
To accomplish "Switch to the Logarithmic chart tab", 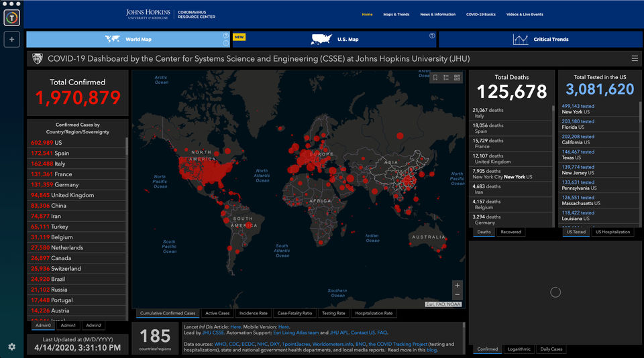I will tap(519, 349).
